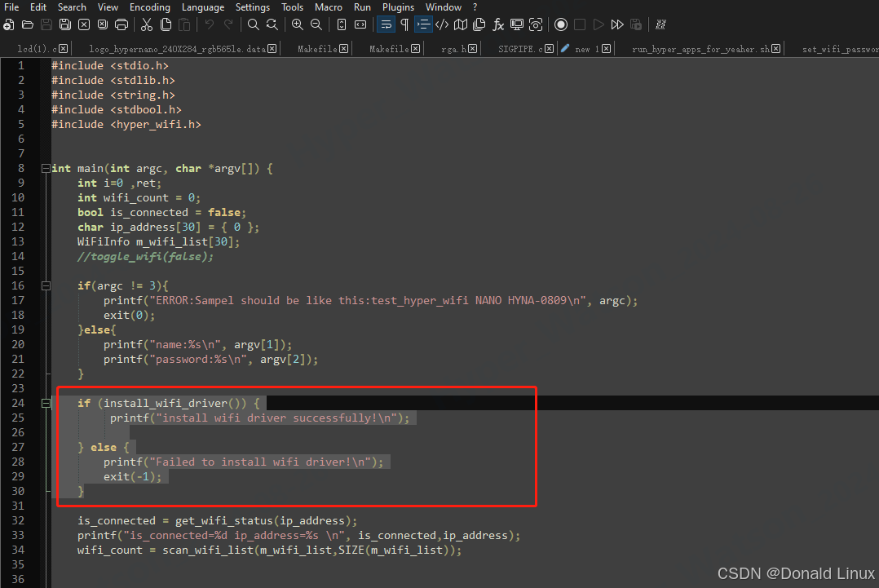Open the Search menu

click(x=72, y=7)
